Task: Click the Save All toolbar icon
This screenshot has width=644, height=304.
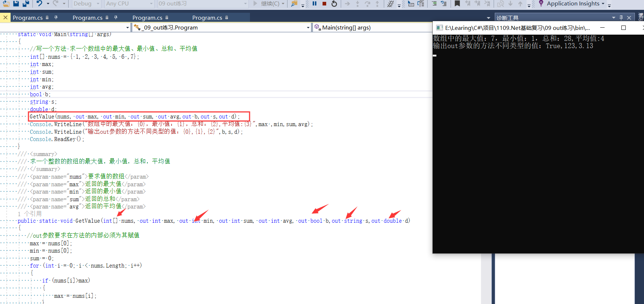Action: [26, 3]
